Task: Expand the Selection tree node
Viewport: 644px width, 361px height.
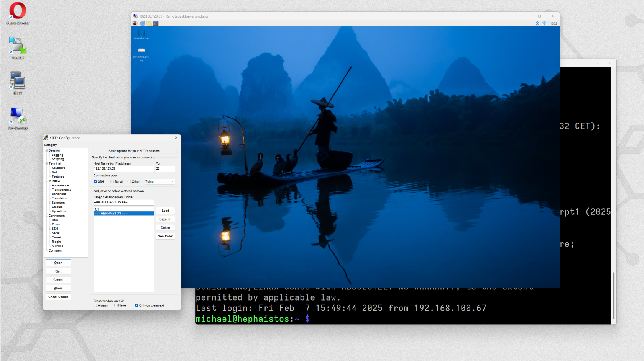Action: tap(50, 203)
